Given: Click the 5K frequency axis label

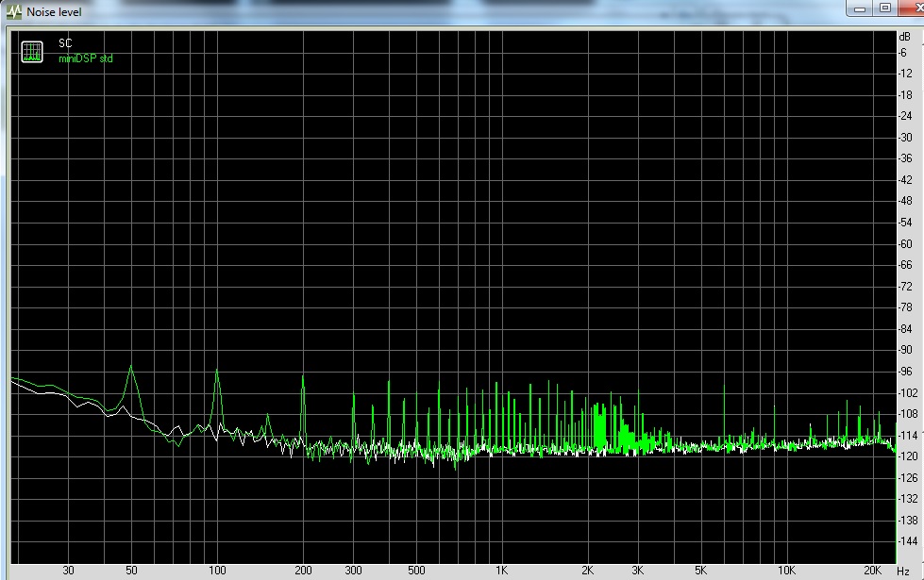Looking at the screenshot, I should tap(700, 570).
